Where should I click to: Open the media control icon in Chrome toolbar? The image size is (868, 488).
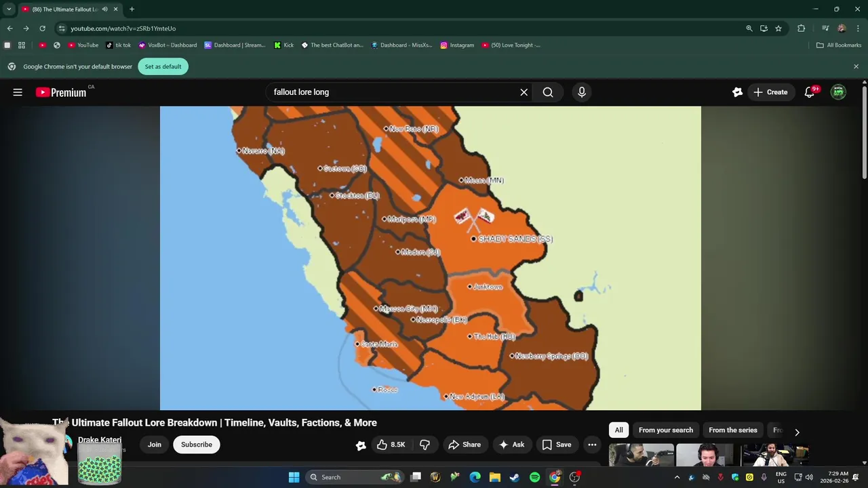(825, 28)
